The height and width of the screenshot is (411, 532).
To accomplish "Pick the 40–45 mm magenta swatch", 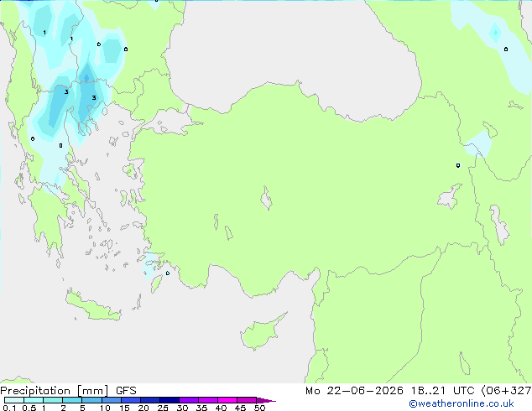I will 227,400.
